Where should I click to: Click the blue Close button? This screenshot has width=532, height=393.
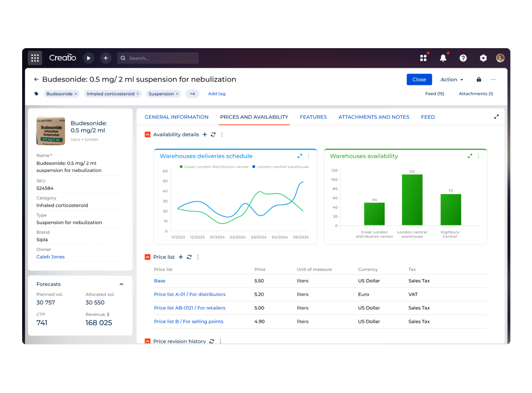click(419, 80)
